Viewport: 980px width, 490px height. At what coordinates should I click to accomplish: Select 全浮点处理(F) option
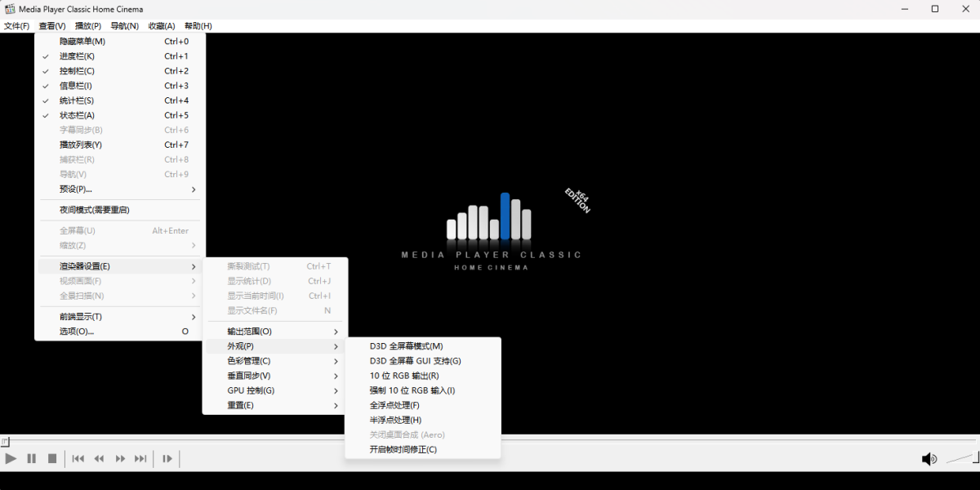[423, 405]
